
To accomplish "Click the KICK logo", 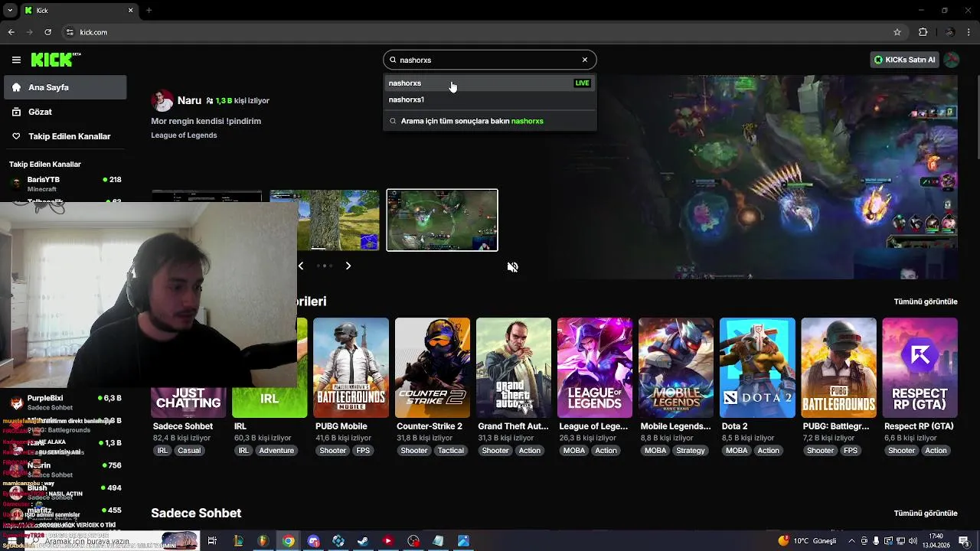I will tap(56, 60).
